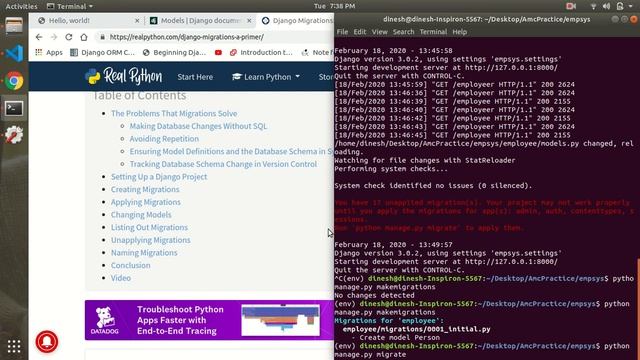
Task: Show Applications grid in dock
Action: 14,347
